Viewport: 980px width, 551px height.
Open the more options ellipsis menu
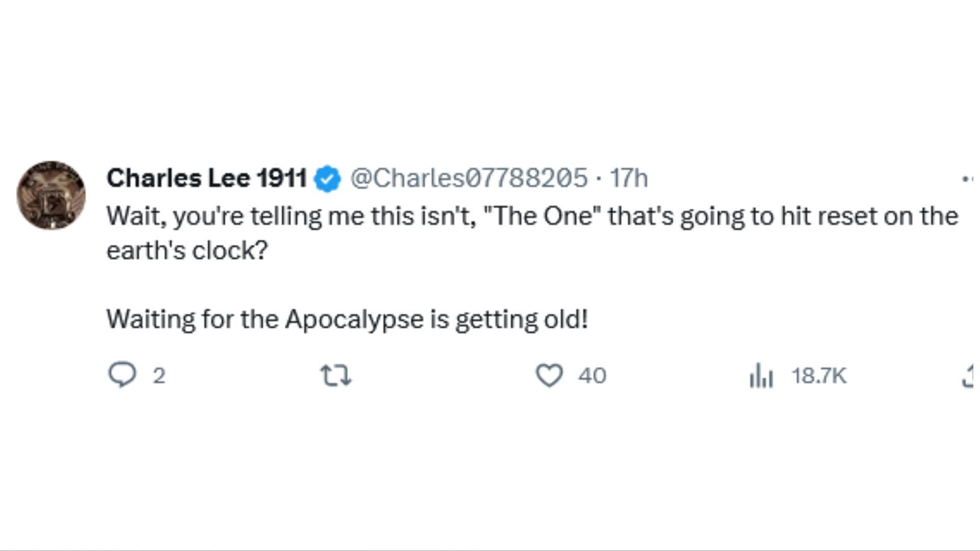(967, 179)
